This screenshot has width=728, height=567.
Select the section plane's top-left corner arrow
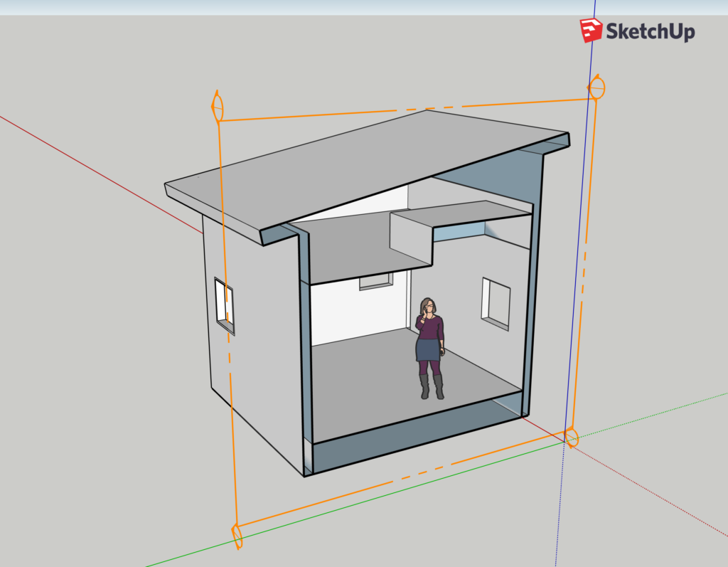pyautogui.click(x=218, y=107)
